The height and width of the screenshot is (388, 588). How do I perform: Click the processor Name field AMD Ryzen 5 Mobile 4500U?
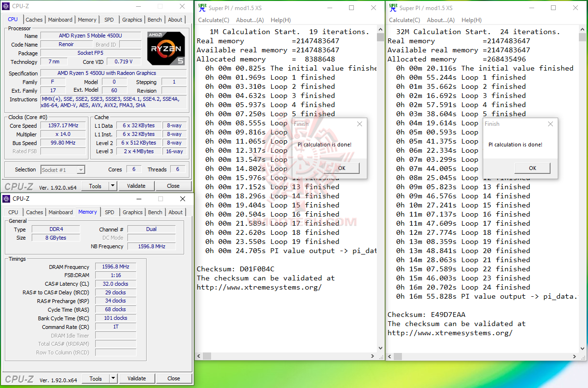90,36
